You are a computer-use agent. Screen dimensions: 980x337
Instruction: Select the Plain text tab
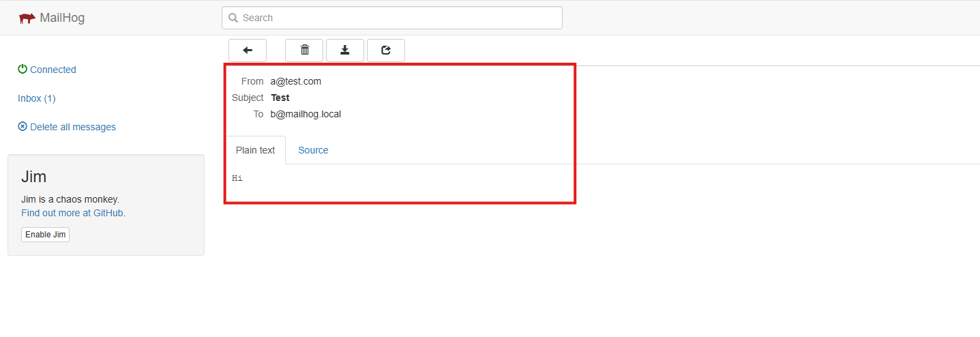pos(255,150)
